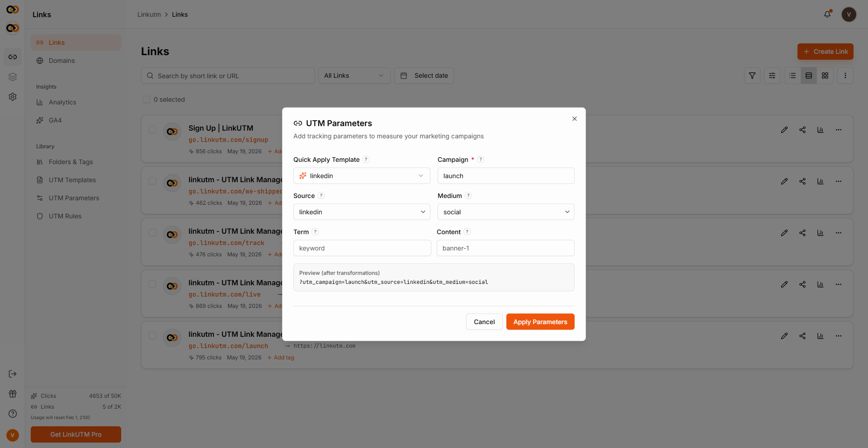This screenshot has height=448, width=868.
Task: Share the Sign Up LinkUTM link
Action: click(802, 130)
